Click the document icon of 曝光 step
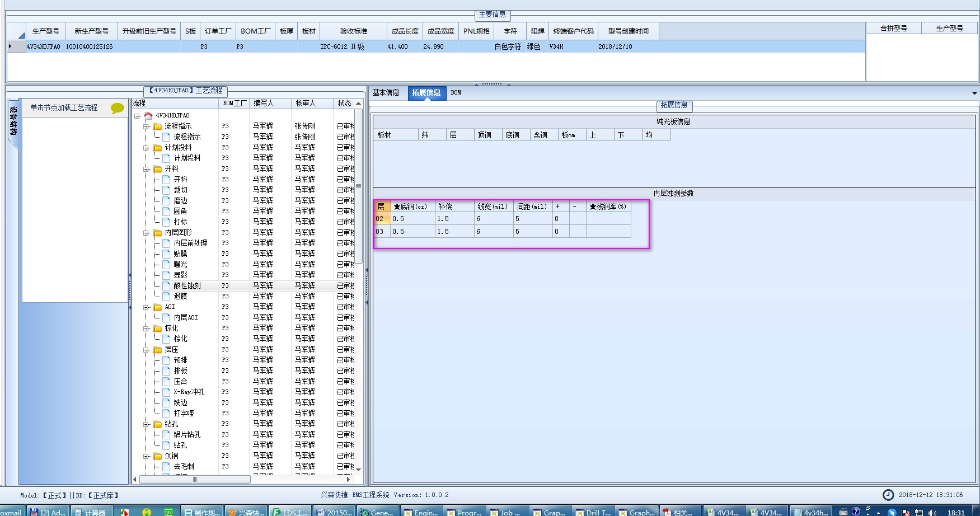The image size is (980, 516). point(166,264)
